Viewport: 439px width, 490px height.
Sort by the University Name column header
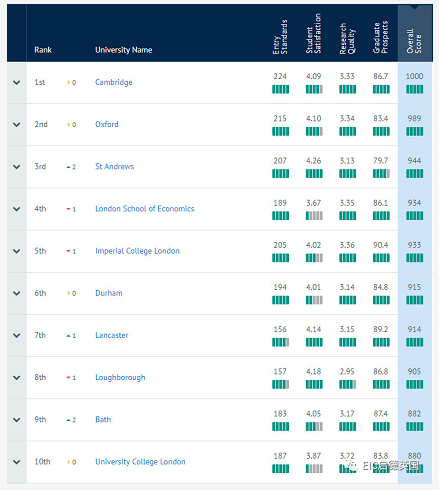coord(124,50)
